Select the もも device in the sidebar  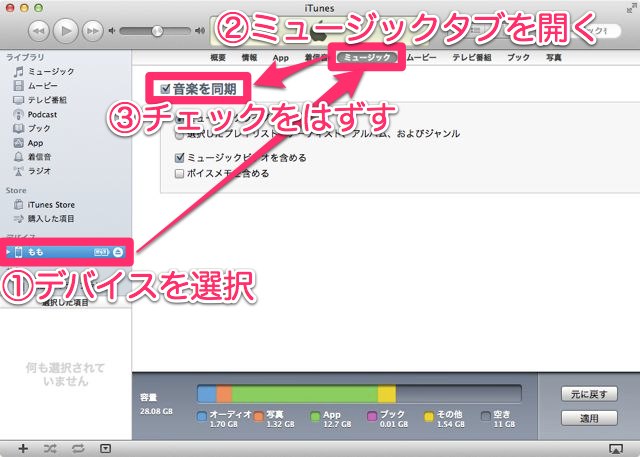pos(65,252)
